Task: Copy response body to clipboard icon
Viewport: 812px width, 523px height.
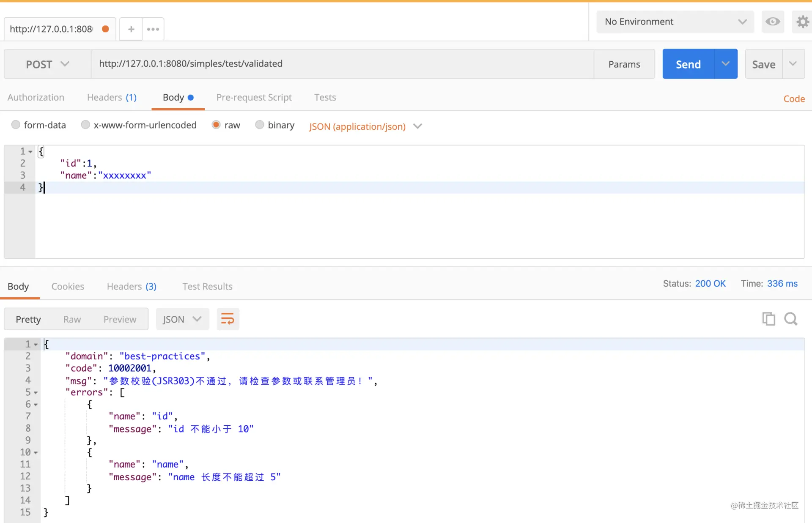Action: [x=768, y=319]
